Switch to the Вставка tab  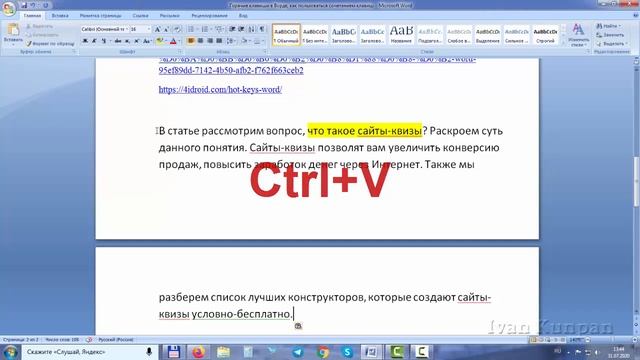coord(60,16)
